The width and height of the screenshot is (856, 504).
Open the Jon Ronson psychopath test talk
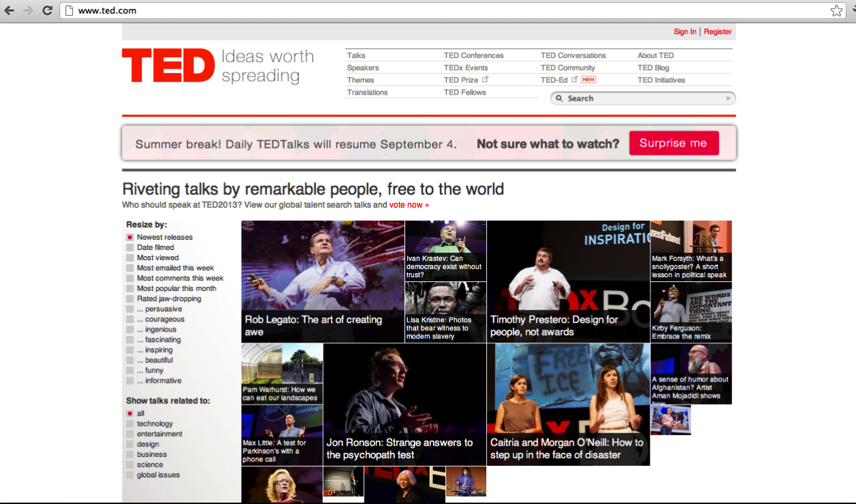pyautogui.click(x=405, y=404)
